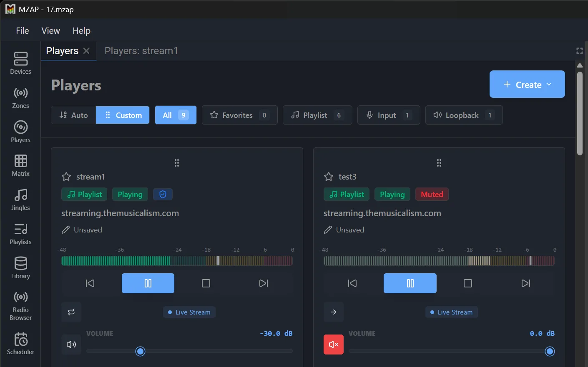
Task: Click the shield badge on stream1
Action: pos(163,194)
